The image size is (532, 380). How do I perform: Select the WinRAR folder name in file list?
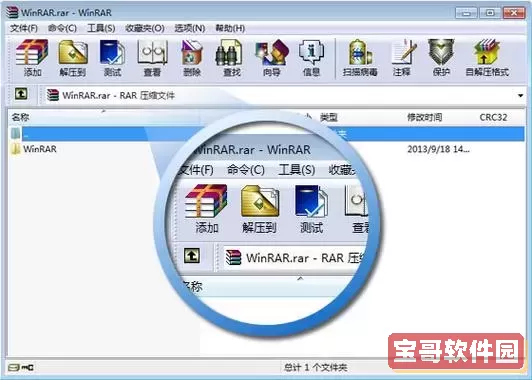tap(40, 149)
